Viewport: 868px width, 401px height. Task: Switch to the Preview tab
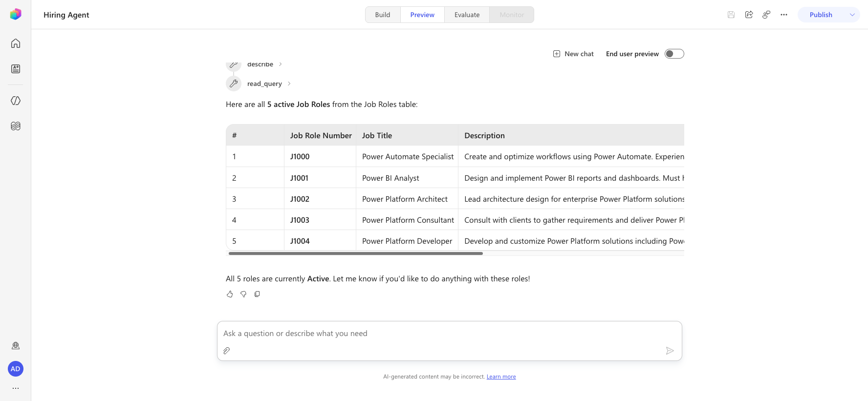pos(422,15)
